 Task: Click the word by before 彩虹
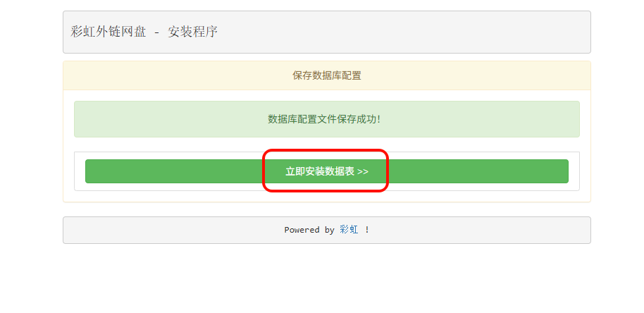[329, 230]
